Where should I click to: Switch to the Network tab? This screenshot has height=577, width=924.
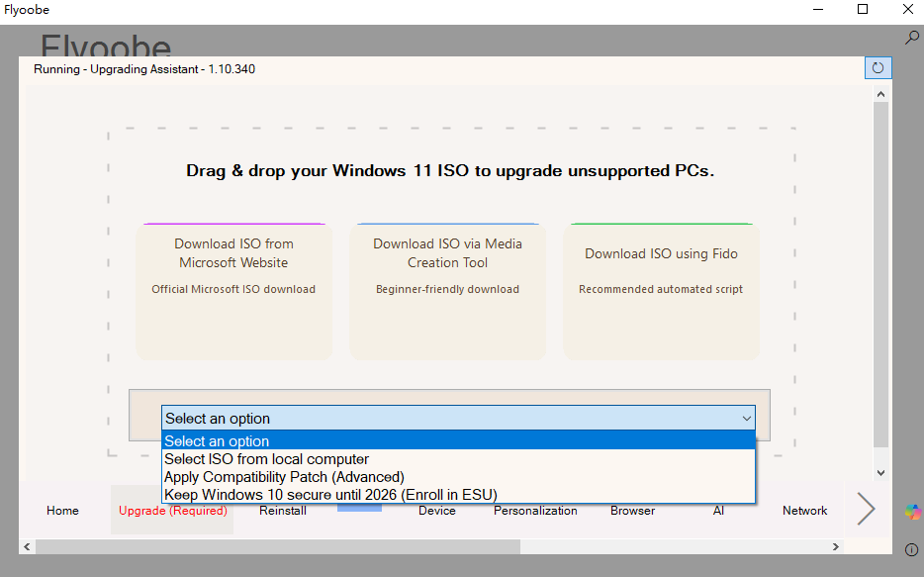tap(804, 511)
